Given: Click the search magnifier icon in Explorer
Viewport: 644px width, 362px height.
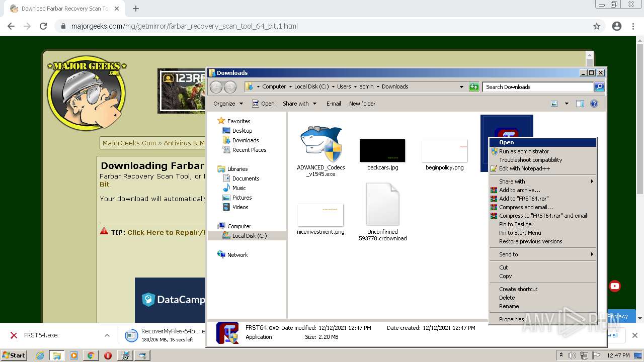Looking at the screenshot, I should coord(599,87).
